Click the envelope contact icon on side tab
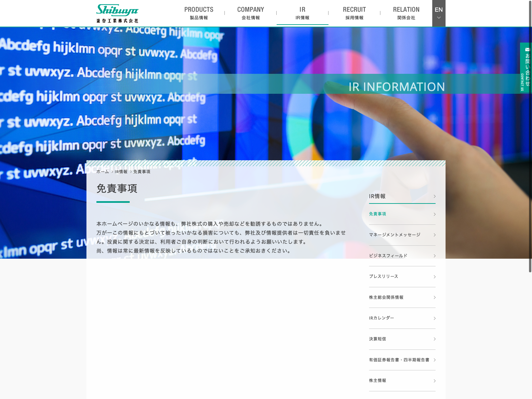This screenshot has width=532, height=399. pos(527,50)
